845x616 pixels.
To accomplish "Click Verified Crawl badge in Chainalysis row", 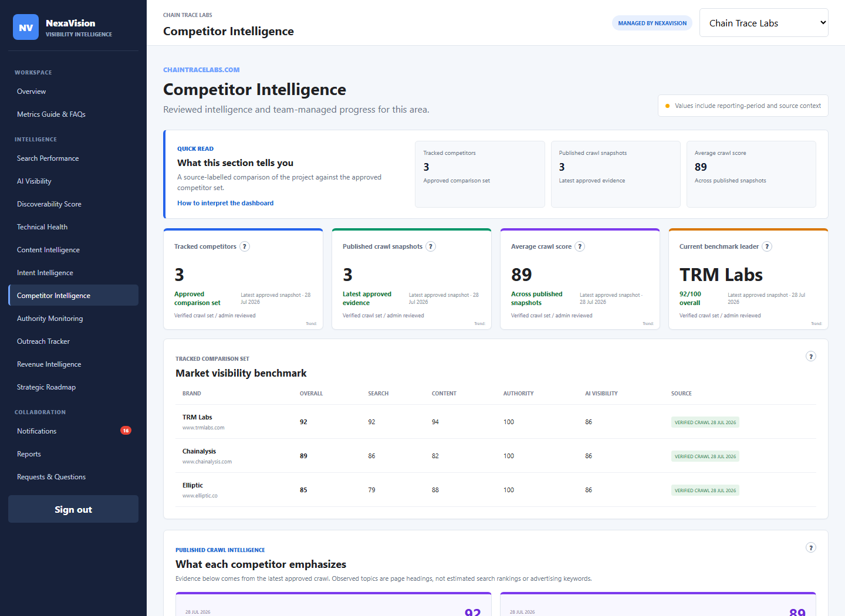I will point(705,456).
